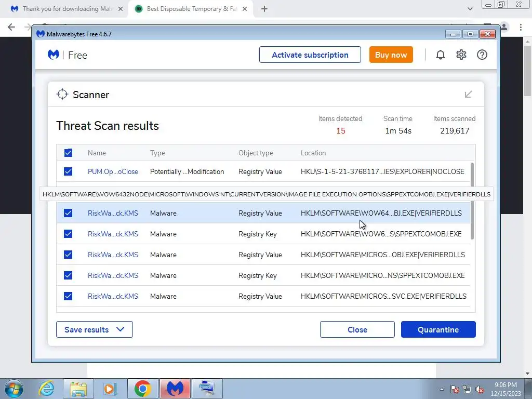Uncheck the checkbox for WOW64...BJ.EXE|VERIFIERDLLS row
Image resolution: width=532 pixels, height=399 pixels.
[68, 212]
